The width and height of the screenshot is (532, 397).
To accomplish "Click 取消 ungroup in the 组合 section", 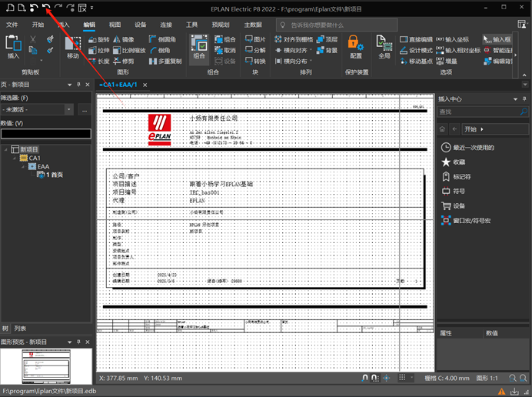I will tap(225, 50).
